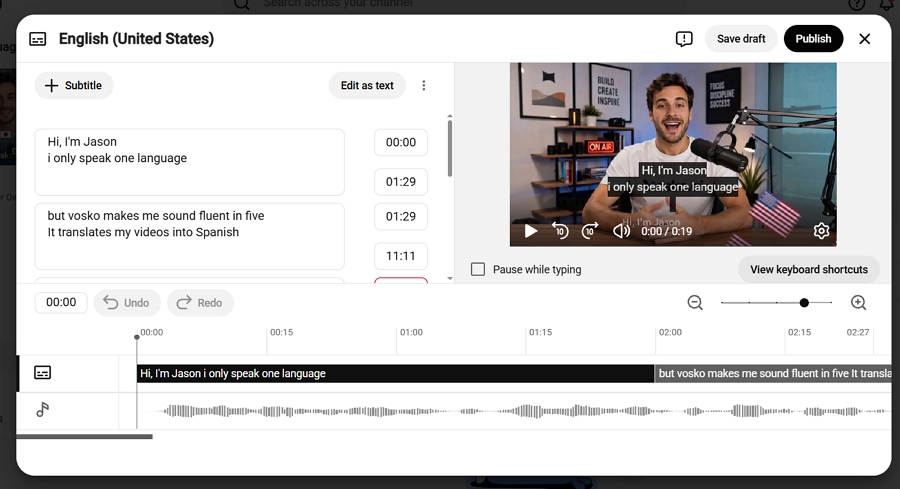
Task: Select 'but vosko makes me' caption block on timeline
Action: tap(773, 374)
